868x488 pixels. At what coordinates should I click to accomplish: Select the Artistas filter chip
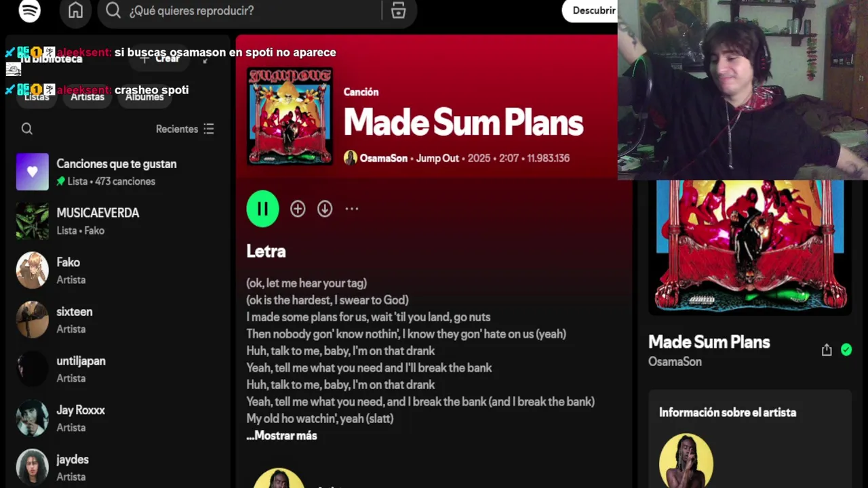coord(87,97)
